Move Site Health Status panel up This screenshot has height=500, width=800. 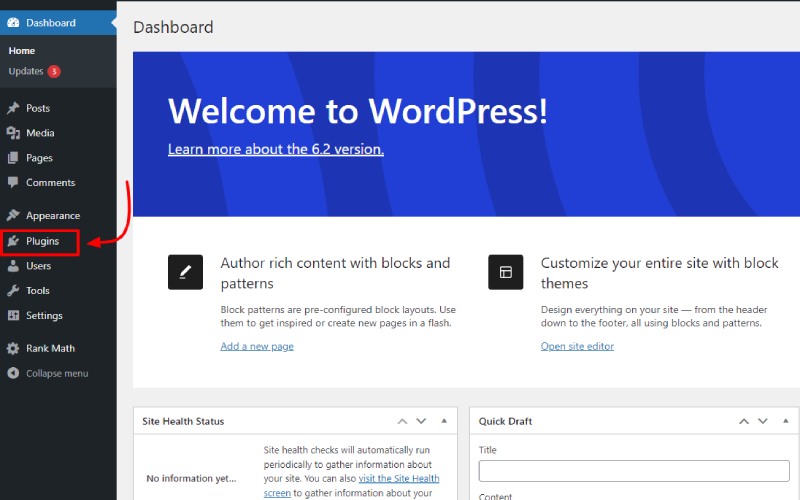[x=403, y=421]
